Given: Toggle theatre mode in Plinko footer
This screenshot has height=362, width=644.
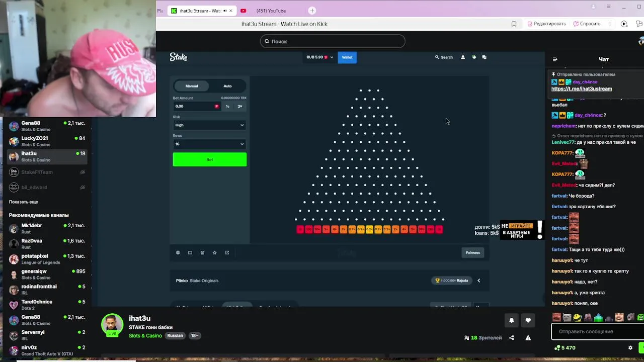Looking at the screenshot, I should pyautogui.click(x=190, y=252).
